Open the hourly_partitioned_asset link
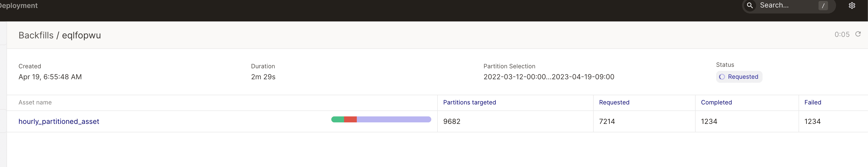 coord(59,121)
